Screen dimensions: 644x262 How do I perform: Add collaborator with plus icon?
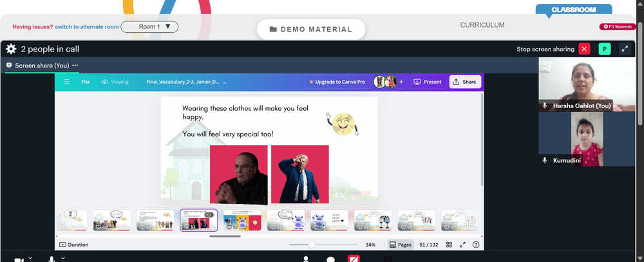pos(401,82)
